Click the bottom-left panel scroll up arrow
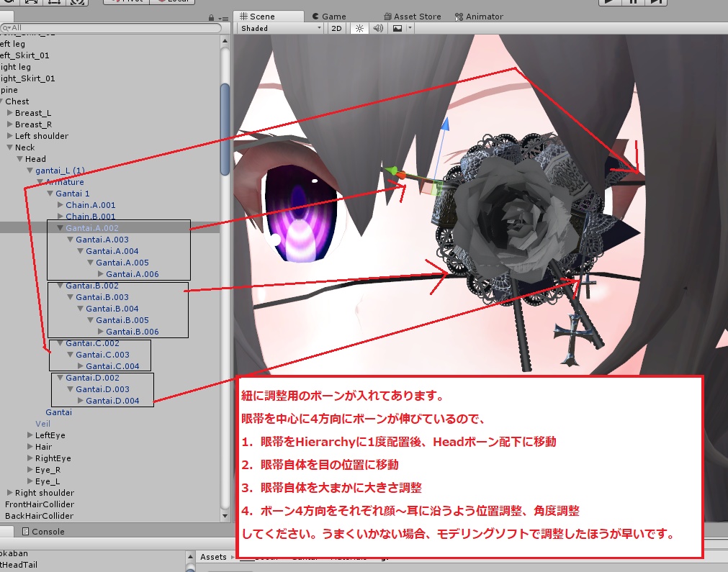This screenshot has width=728, height=572. (190, 556)
